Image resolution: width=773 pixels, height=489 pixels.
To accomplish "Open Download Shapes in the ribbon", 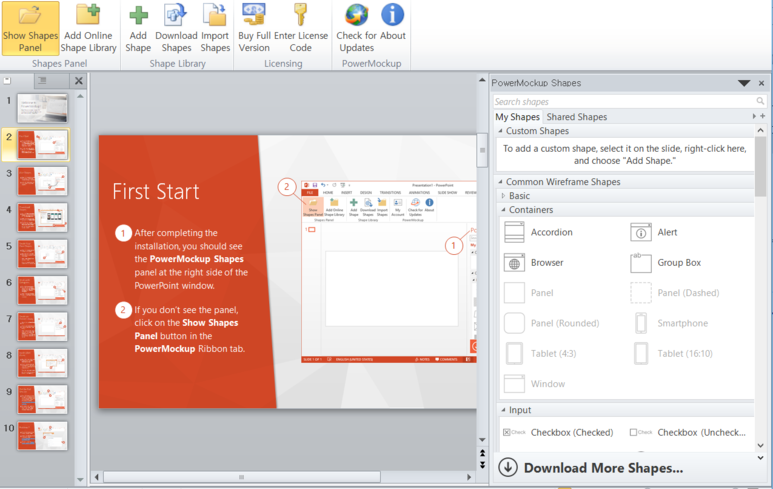I will click(176, 28).
